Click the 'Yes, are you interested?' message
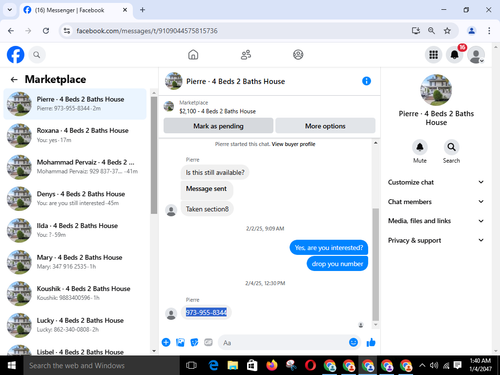Screen dimensions: 500x375 329,248
